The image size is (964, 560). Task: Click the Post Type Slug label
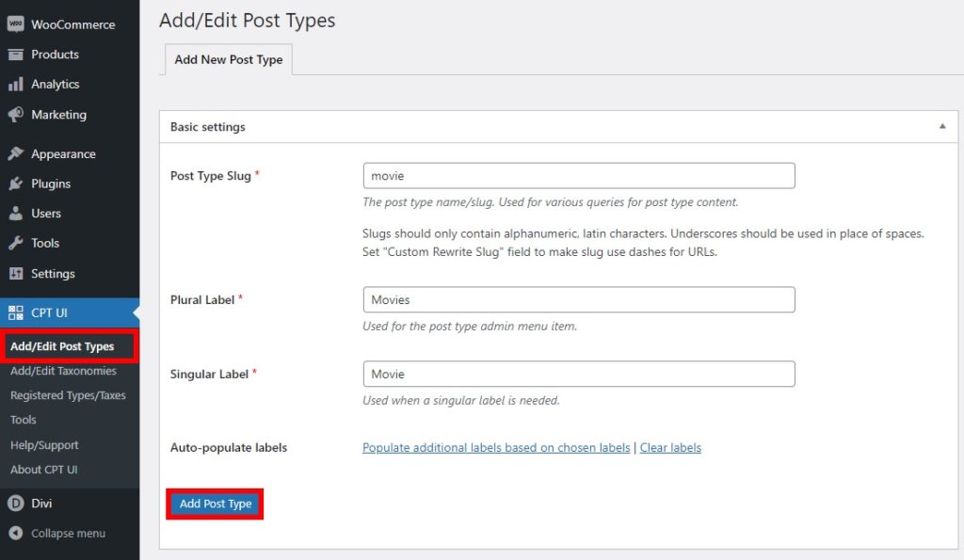coord(210,176)
